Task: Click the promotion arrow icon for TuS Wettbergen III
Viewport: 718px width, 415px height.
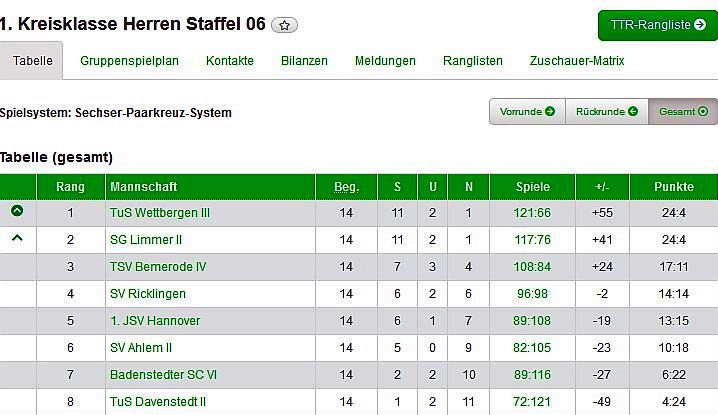Action: (17, 212)
